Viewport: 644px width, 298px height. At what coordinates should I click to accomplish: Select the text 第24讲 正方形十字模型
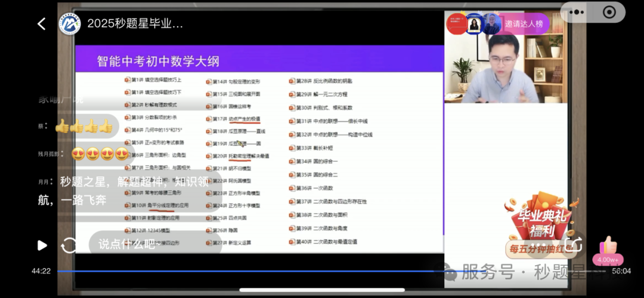click(x=236, y=205)
